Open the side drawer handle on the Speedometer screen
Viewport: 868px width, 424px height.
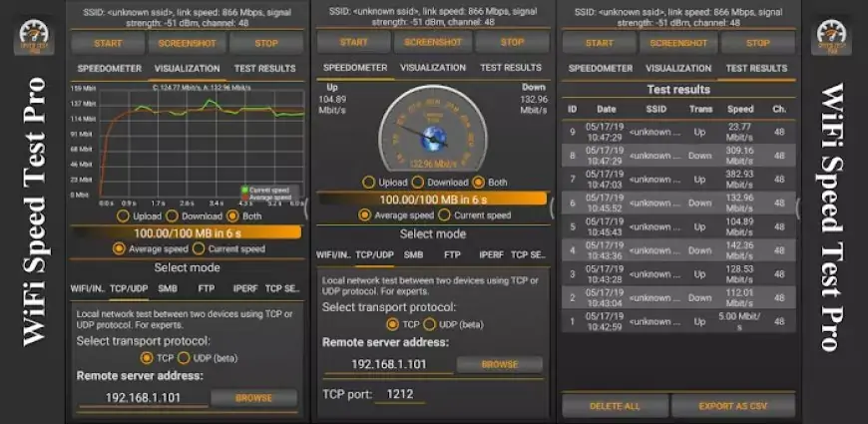551,208
